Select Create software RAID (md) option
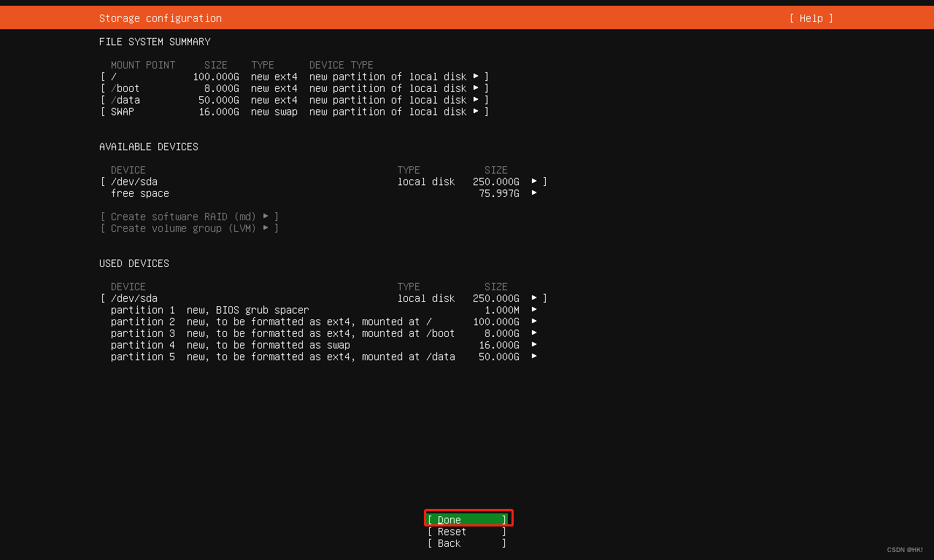 pos(190,217)
